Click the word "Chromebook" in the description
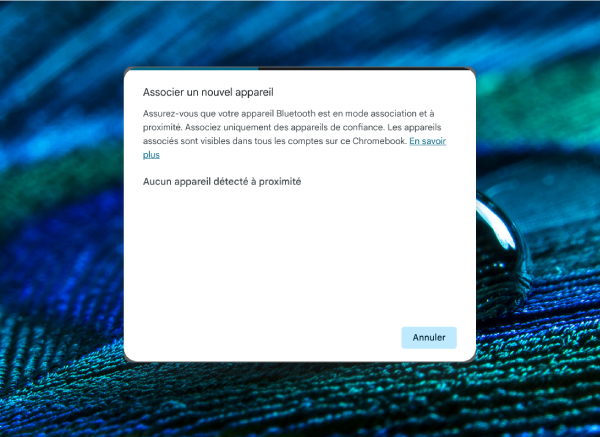600x437 pixels. click(379, 141)
